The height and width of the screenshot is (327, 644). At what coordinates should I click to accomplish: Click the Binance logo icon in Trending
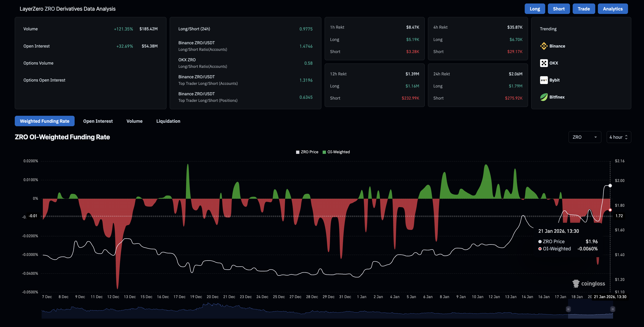544,46
